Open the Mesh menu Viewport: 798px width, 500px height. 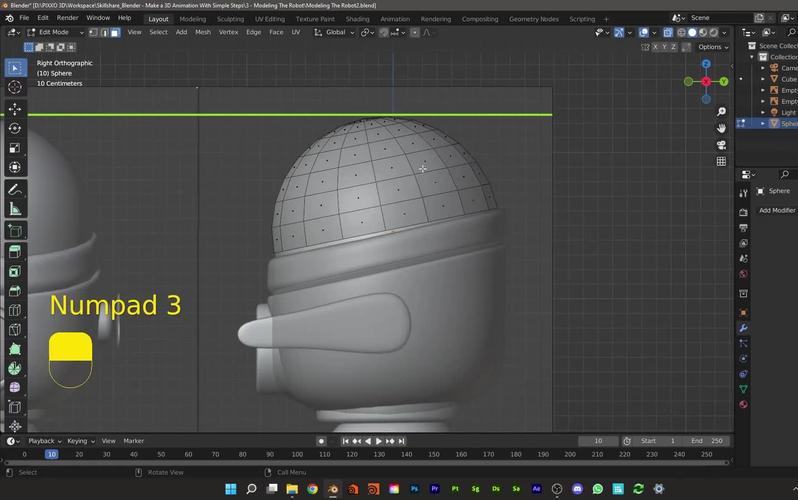[202, 32]
